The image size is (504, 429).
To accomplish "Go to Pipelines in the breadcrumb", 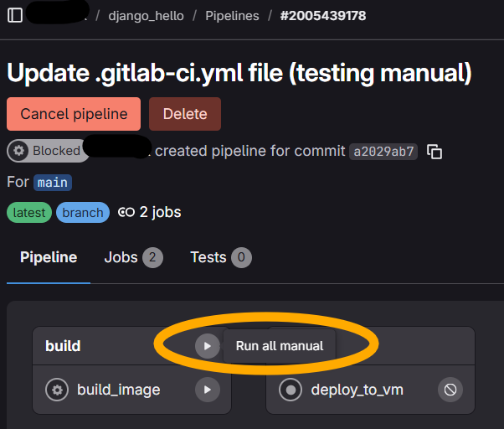I will 234,16.
